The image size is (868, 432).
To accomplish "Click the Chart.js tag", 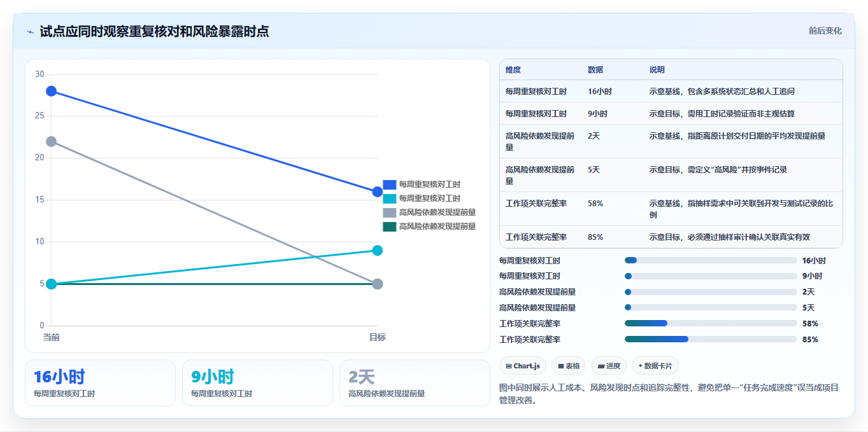I will [523, 366].
